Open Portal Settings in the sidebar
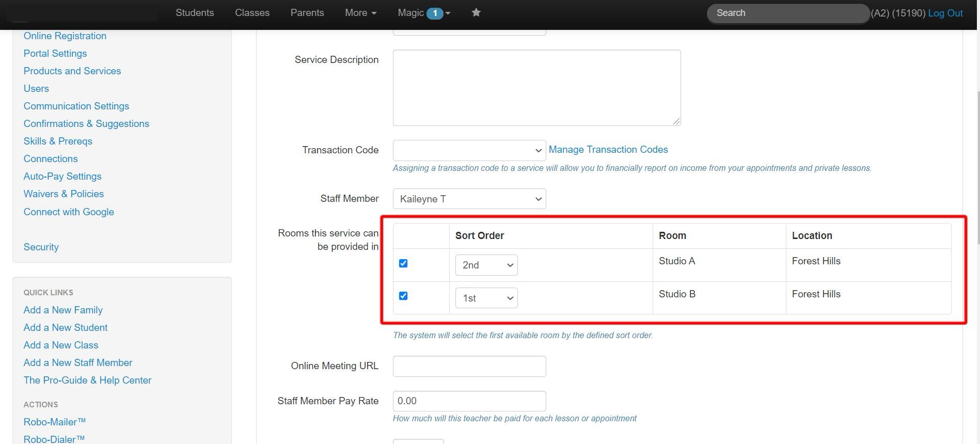 [55, 53]
